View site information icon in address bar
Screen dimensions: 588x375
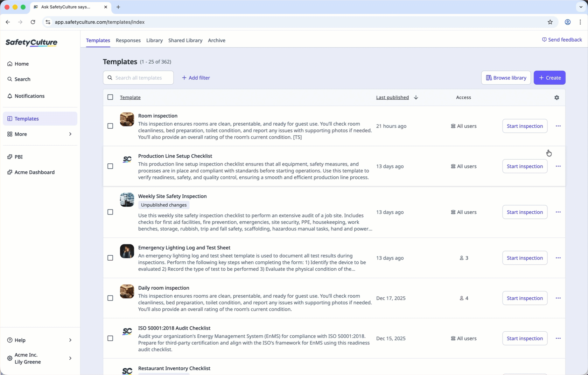coord(48,22)
